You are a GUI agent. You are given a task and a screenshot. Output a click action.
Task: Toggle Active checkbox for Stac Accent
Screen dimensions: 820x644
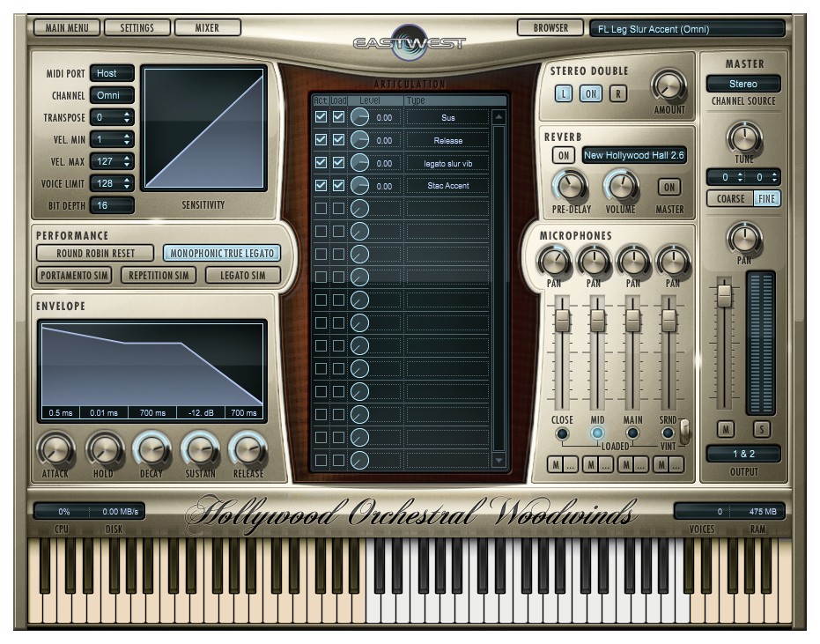point(321,185)
